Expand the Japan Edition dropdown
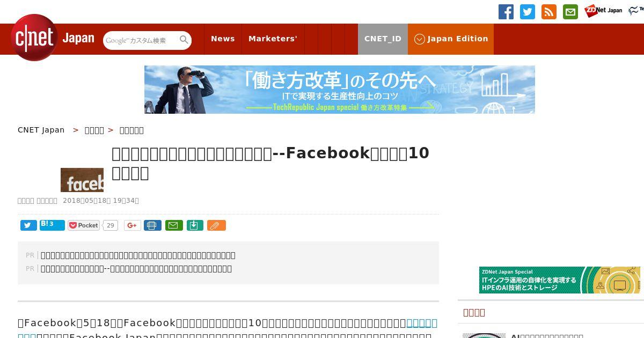This screenshot has width=644, height=338. pyautogui.click(x=451, y=39)
